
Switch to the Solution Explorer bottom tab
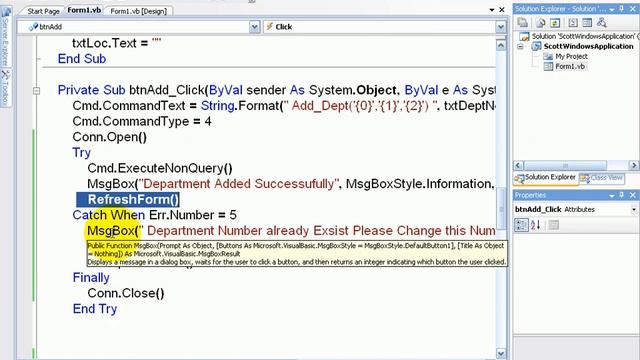[546, 178]
